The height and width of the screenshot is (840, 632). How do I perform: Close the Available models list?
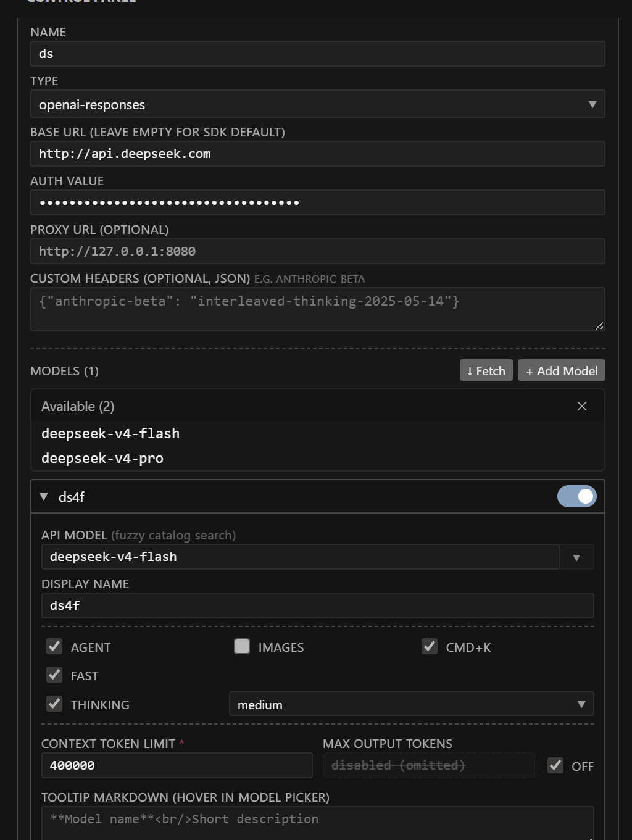[581, 406]
